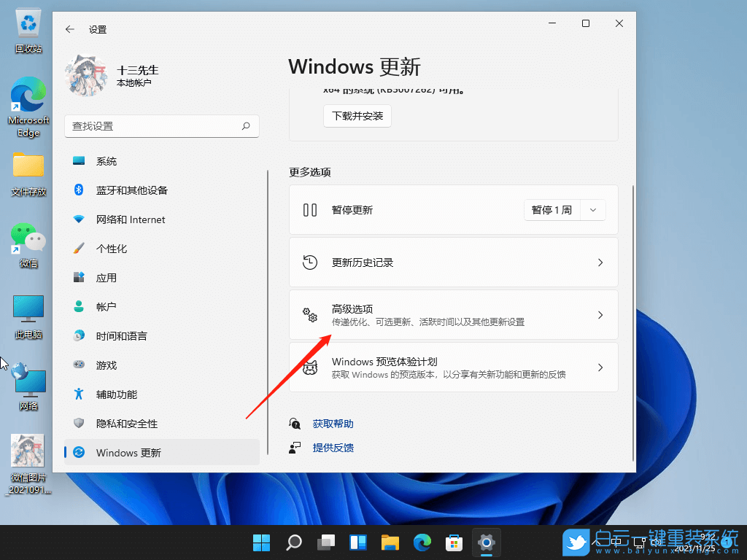Expand the 暂停1周 pause duration dropdown
The height and width of the screenshot is (560, 747).
[x=592, y=209]
